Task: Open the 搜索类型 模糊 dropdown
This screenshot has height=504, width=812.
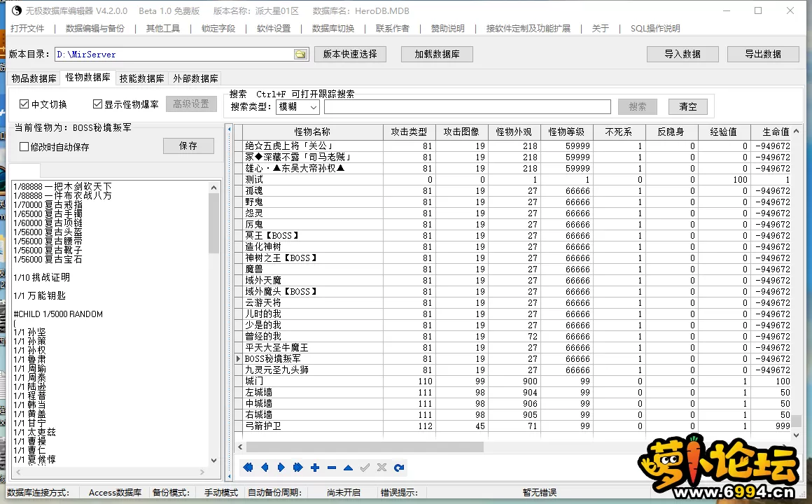Action: tap(297, 106)
